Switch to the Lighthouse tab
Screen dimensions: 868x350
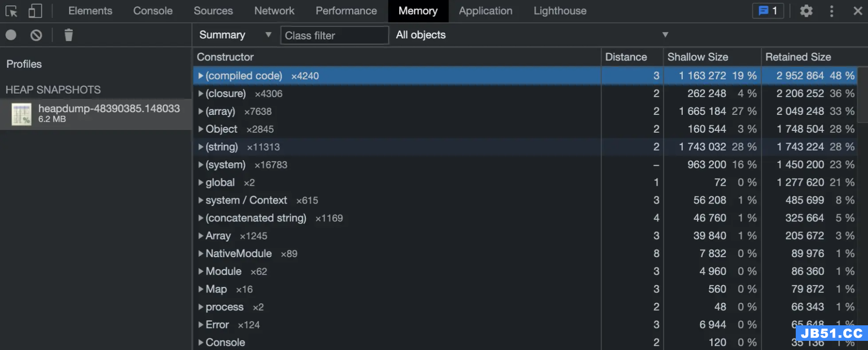coord(560,11)
